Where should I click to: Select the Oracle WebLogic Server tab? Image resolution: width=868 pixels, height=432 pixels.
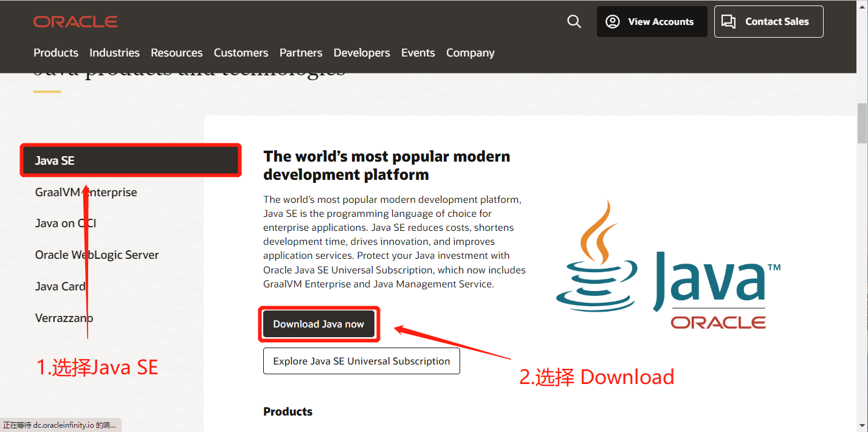click(97, 255)
